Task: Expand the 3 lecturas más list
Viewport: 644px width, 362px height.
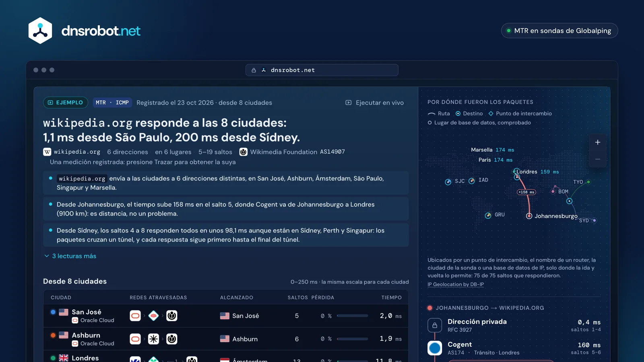Action: pos(70,256)
